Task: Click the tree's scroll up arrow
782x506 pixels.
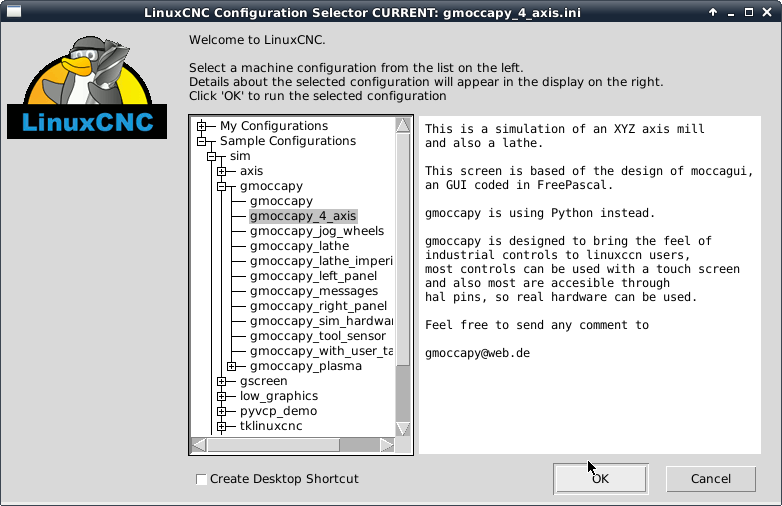Action: tap(403, 125)
